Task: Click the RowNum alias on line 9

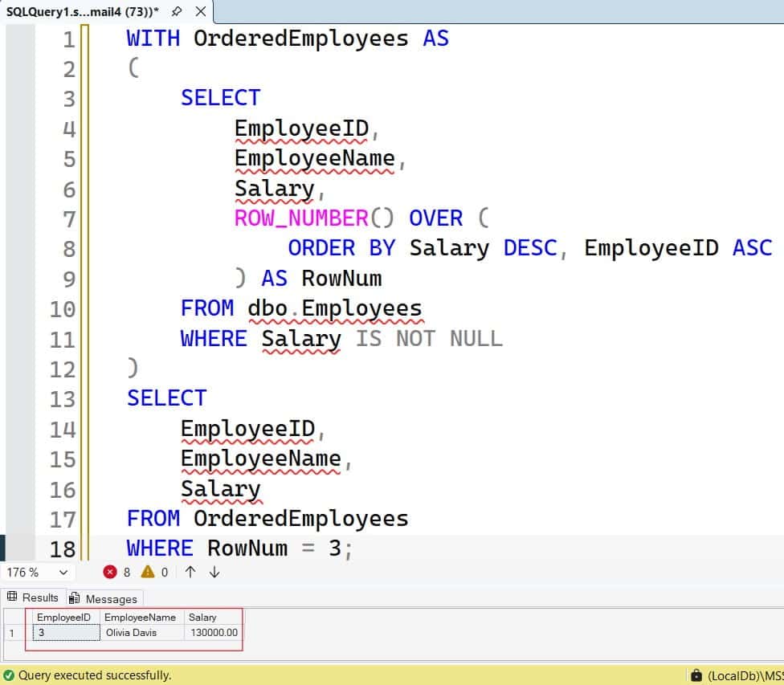Action: coord(341,279)
